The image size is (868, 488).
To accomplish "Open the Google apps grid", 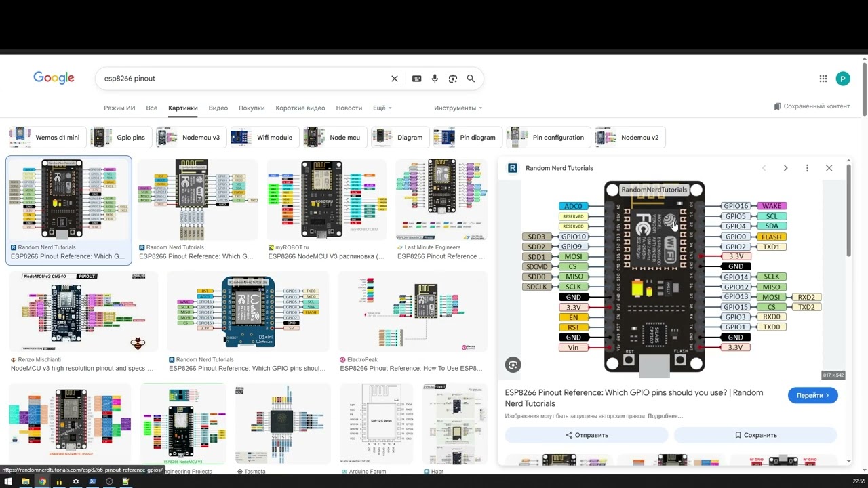I will (823, 79).
